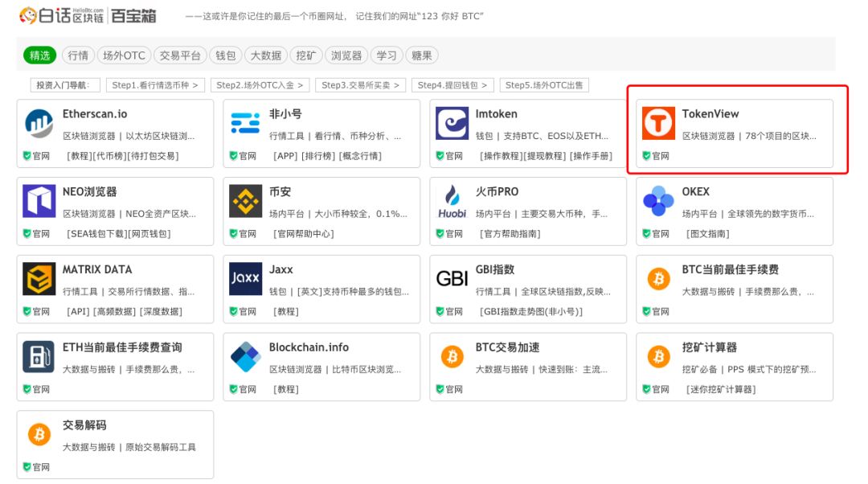The image size is (868, 484).
Task: Open Etherscan [代币榜] link
Action: [111, 156]
